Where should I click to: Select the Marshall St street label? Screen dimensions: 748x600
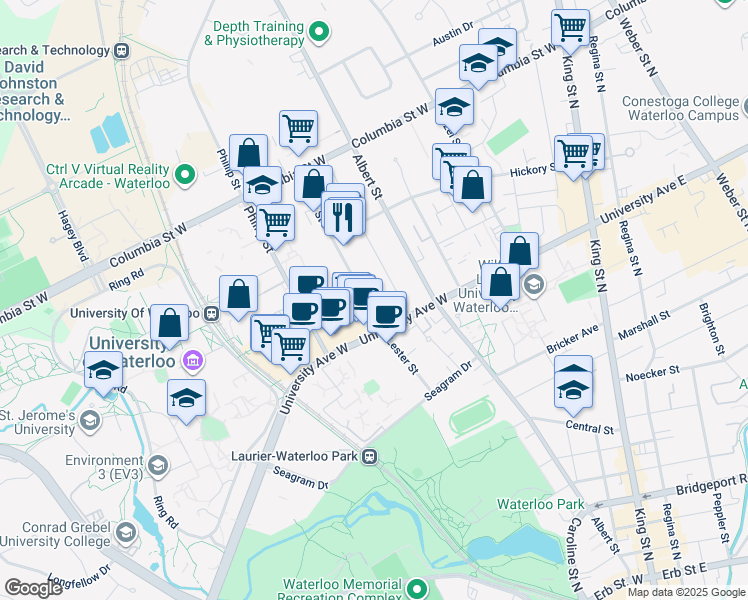pyautogui.click(x=644, y=325)
